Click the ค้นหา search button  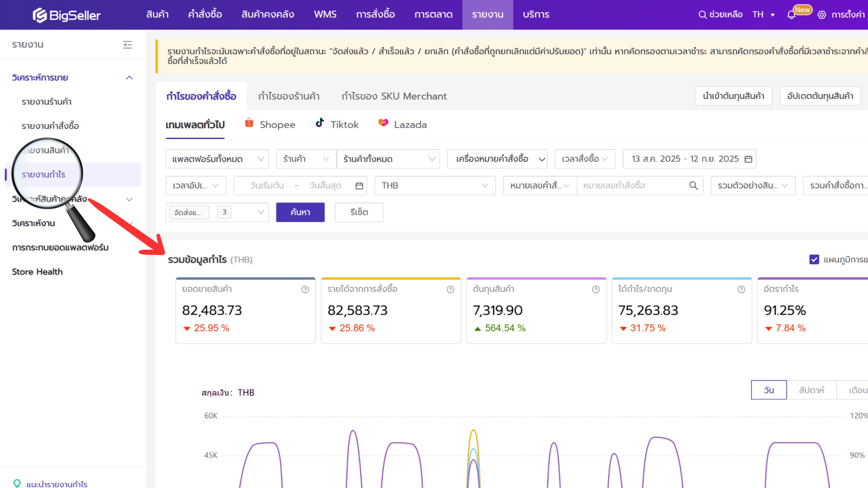click(300, 212)
